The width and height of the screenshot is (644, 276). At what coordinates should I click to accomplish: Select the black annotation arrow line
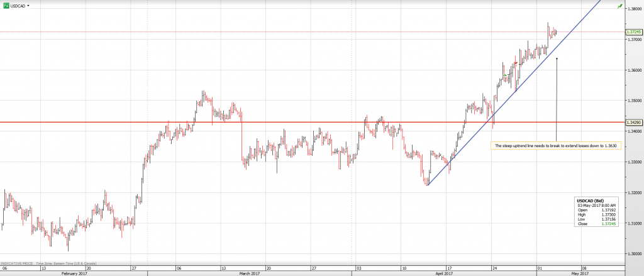[557, 101]
